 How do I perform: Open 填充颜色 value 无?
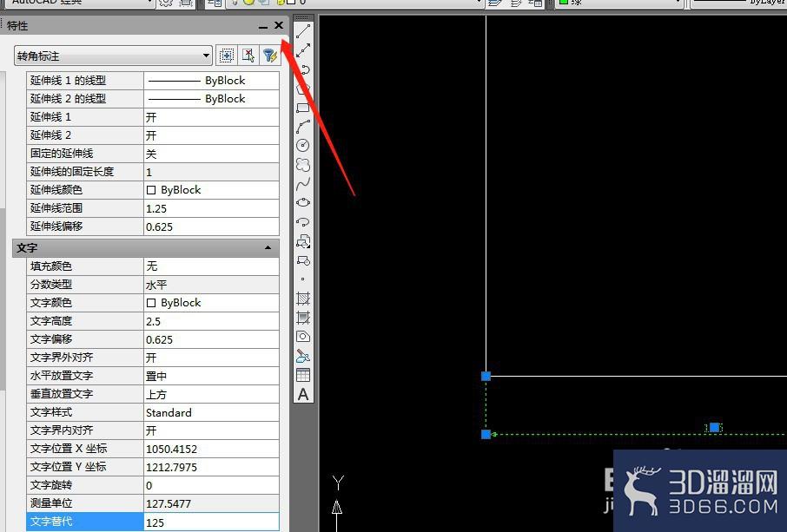click(x=211, y=266)
